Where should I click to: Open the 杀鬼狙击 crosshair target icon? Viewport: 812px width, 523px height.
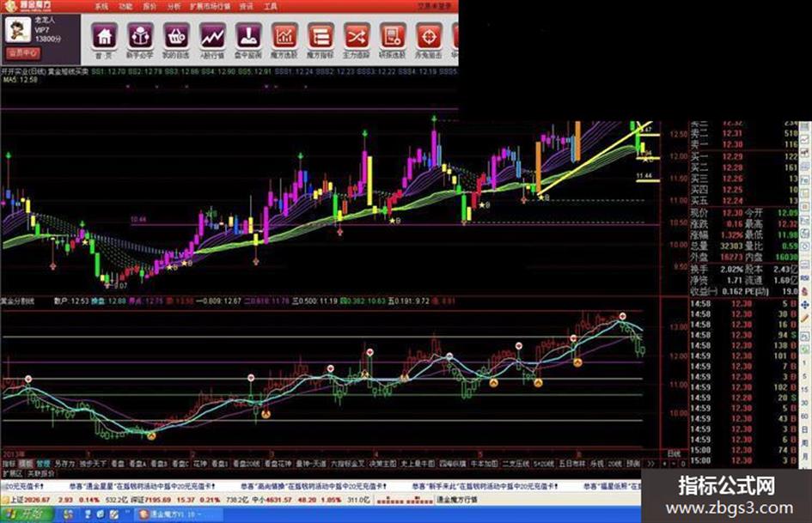429,36
